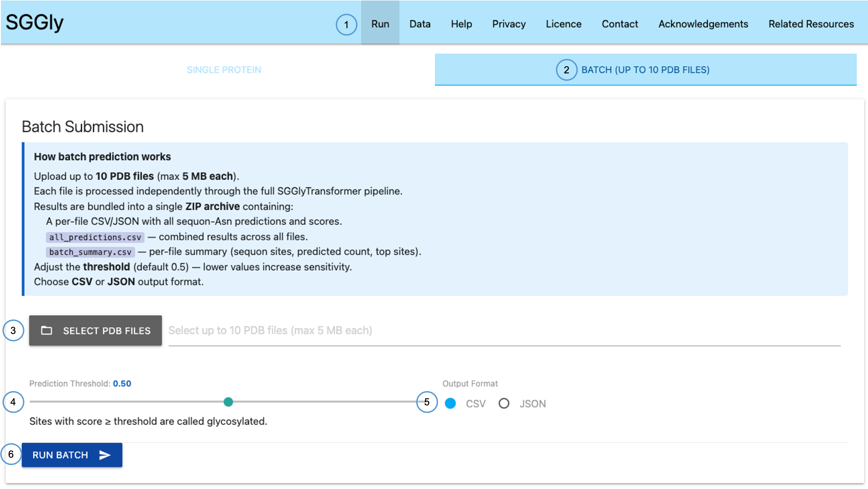
Task: Click the Output Format label
Action: click(470, 383)
